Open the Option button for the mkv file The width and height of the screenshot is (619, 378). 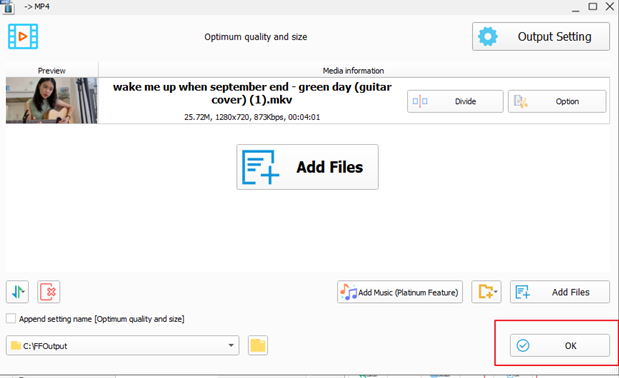(557, 101)
